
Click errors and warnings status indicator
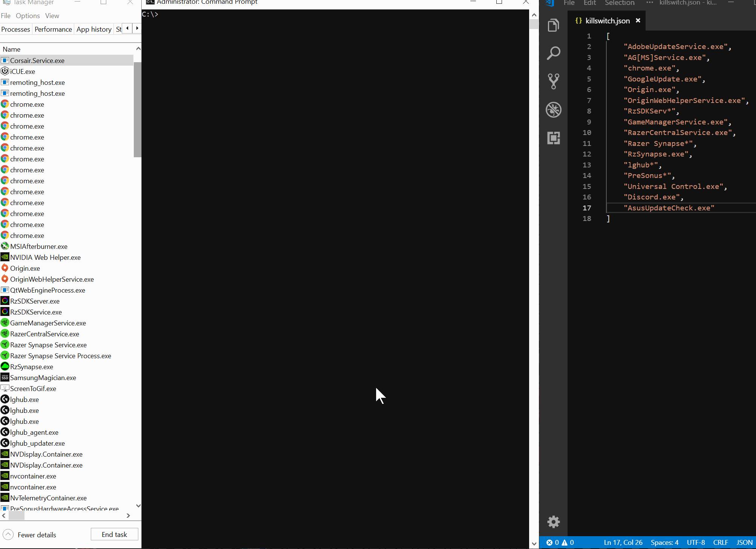560,542
